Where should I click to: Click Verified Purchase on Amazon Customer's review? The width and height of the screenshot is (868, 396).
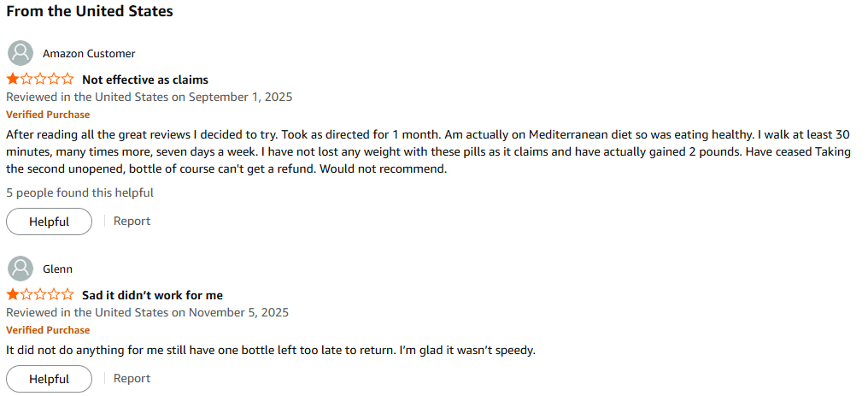pos(48,115)
